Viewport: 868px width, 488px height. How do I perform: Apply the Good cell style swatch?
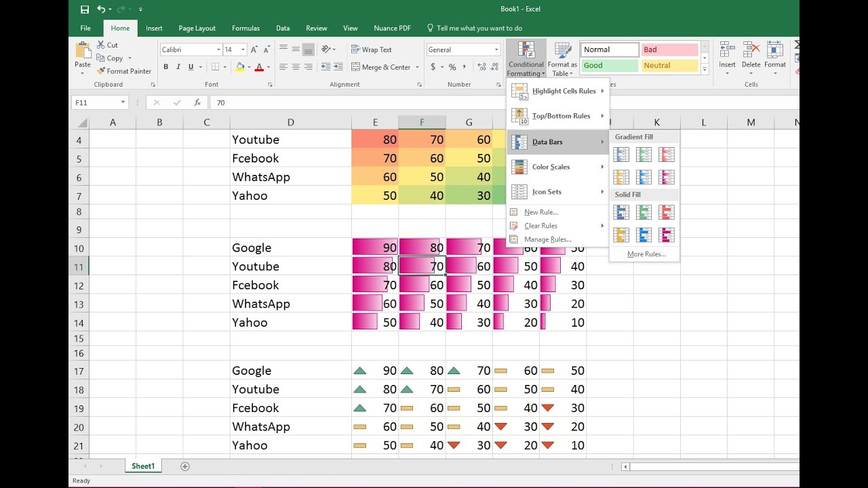(610, 66)
